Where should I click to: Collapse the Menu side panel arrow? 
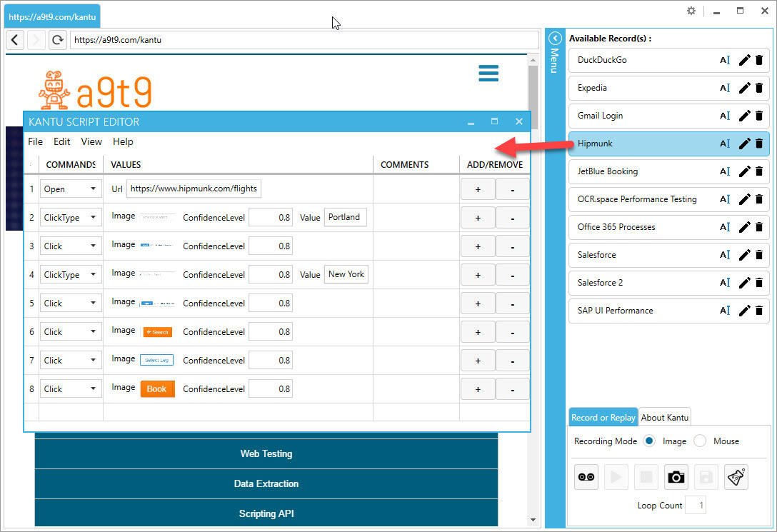[555, 38]
